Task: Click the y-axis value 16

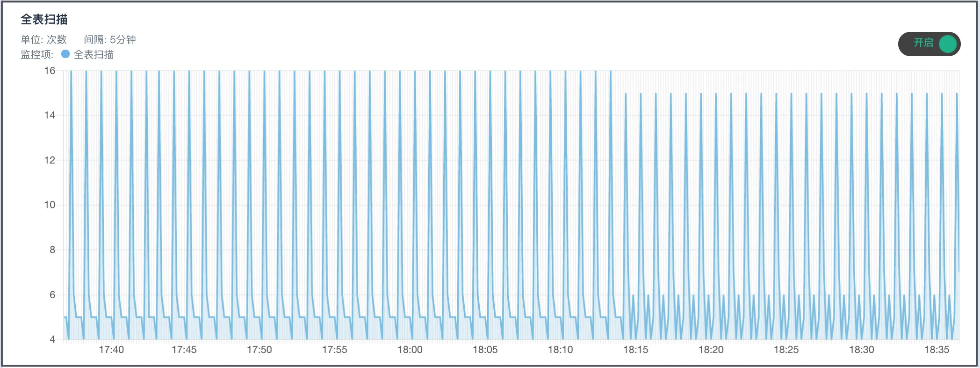Action: (x=50, y=71)
